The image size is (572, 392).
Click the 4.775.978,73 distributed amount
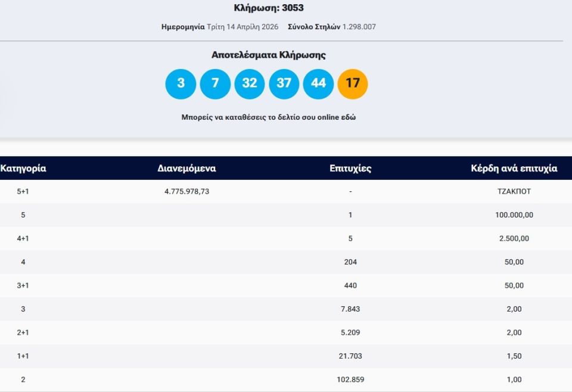click(x=186, y=192)
